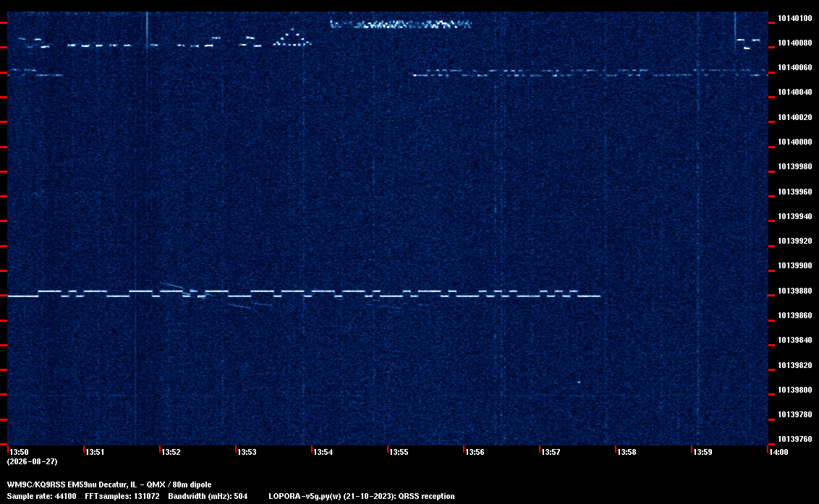Click the 10140060 frequency label
Screen dimensions: 819x504
coord(795,68)
